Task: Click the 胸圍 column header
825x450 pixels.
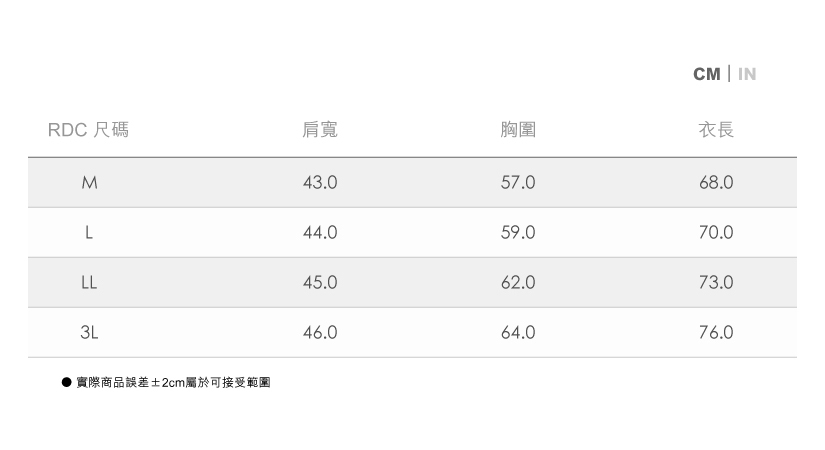Action: 518,130
